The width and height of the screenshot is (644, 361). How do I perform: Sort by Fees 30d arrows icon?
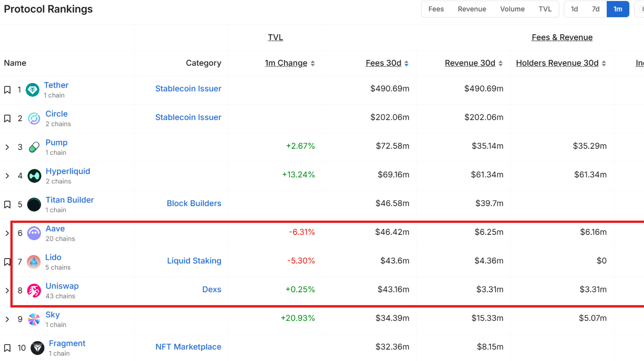coord(406,63)
